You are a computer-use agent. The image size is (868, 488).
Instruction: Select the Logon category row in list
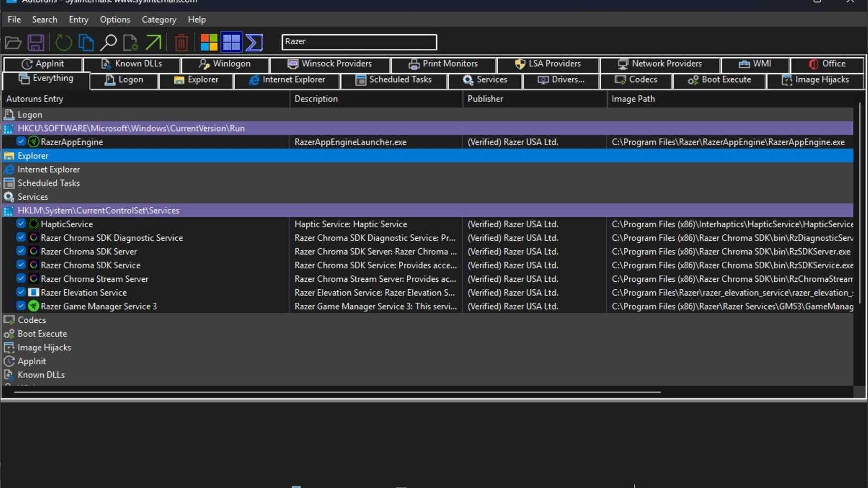tap(30, 115)
